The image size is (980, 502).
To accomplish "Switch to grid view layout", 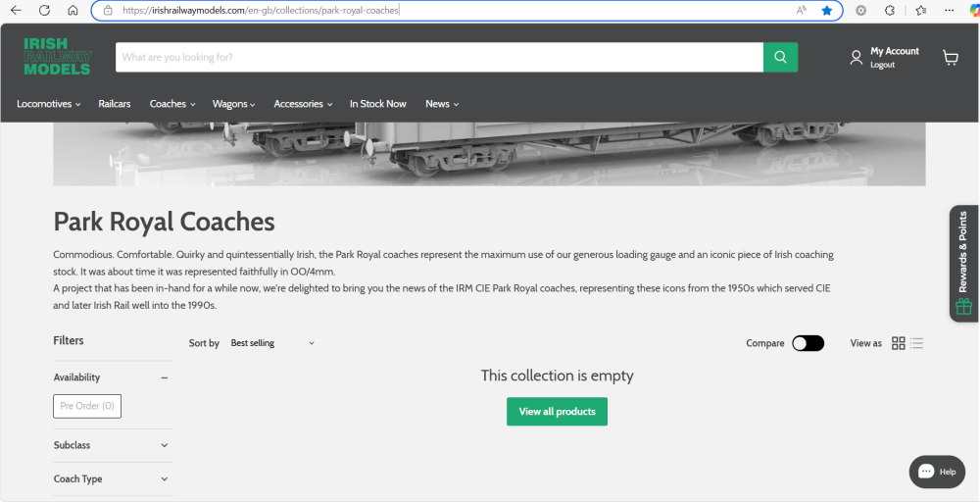I will click(898, 343).
